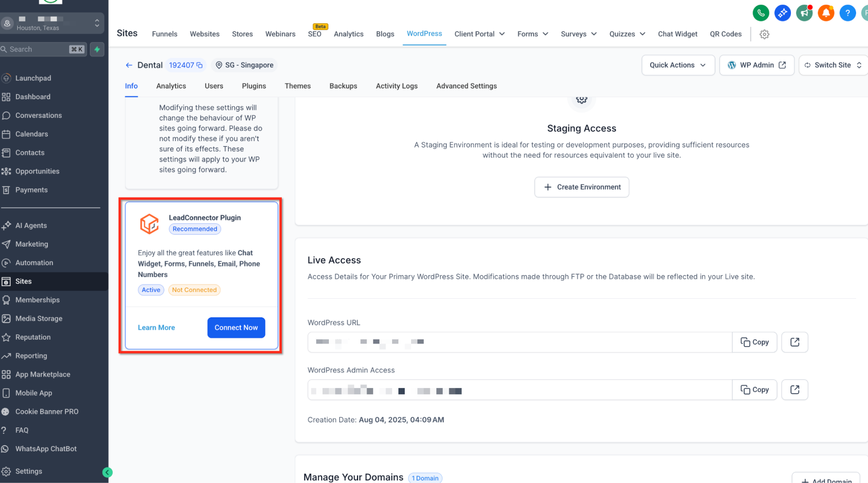Open the Switch Site selector
This screenshot has width=868, height=483.
(833, 65)
